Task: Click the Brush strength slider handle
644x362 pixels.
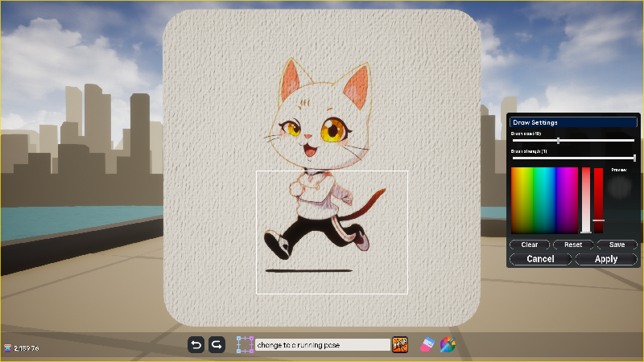Action: [x=634, y=158]
